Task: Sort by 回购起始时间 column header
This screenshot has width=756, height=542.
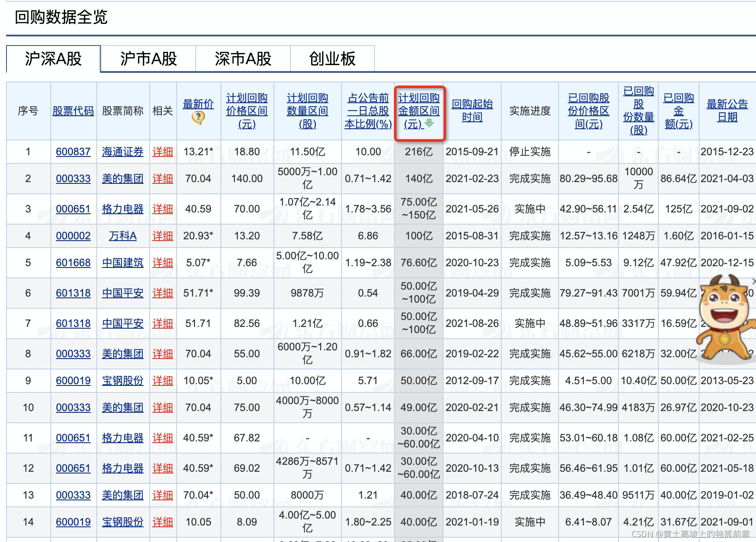Action: coord(472,111)
